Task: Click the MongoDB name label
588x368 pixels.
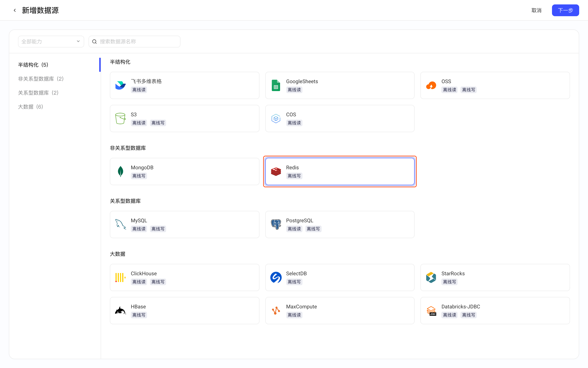Action: click(x=142, y=167)
